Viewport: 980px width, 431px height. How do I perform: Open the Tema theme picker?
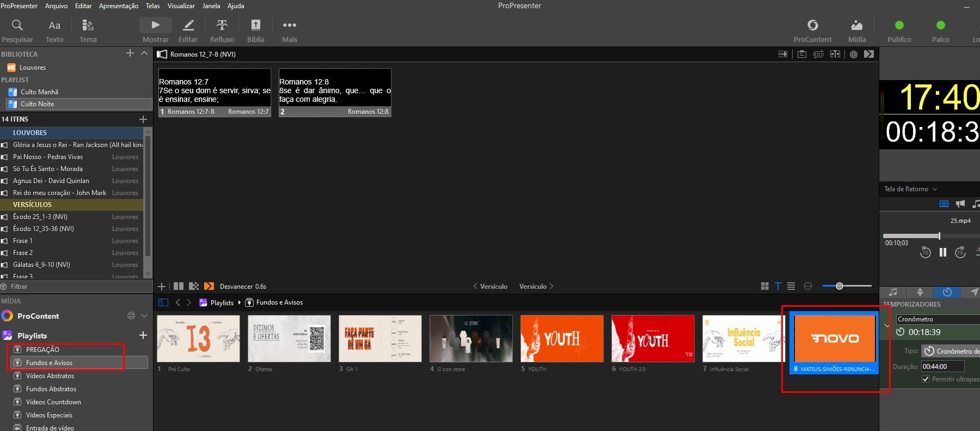(88, 31)
